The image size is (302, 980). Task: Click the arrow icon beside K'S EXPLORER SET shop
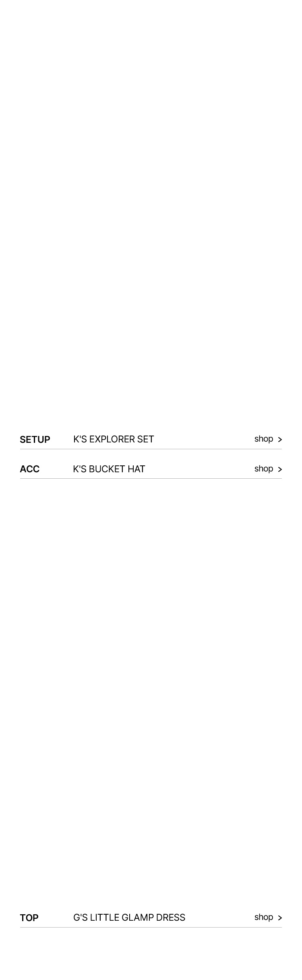[280, 440]
